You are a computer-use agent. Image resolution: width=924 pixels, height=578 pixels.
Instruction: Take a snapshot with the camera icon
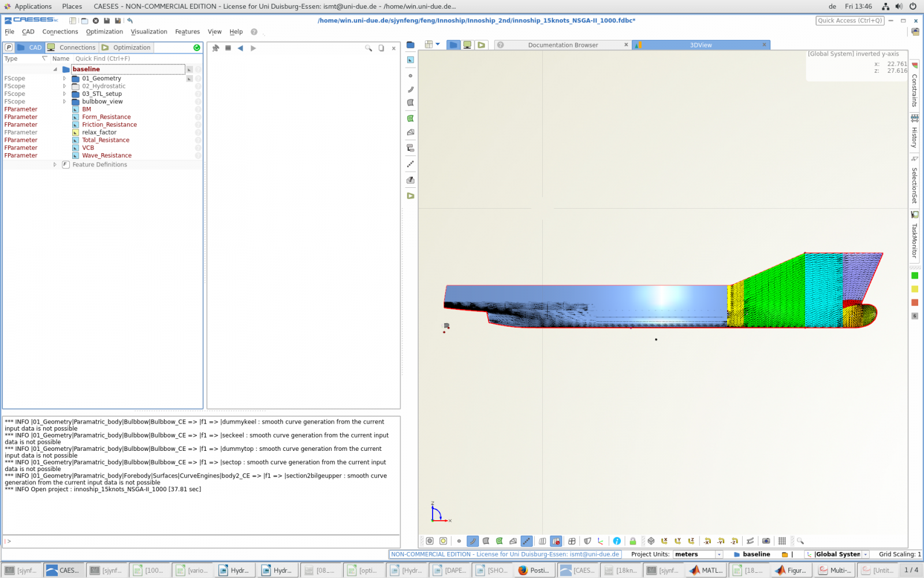coord(766,541)
